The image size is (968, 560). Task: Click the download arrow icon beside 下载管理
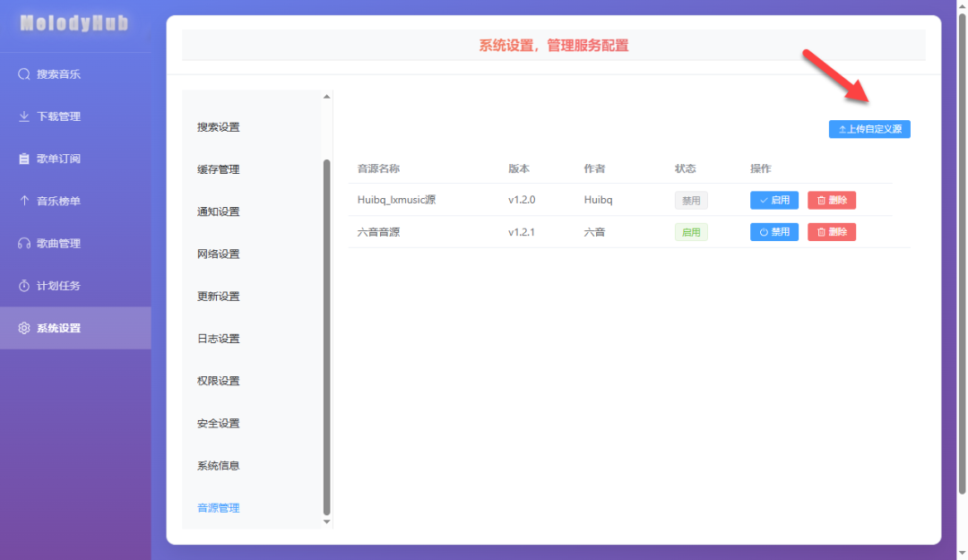coord(24,116)
